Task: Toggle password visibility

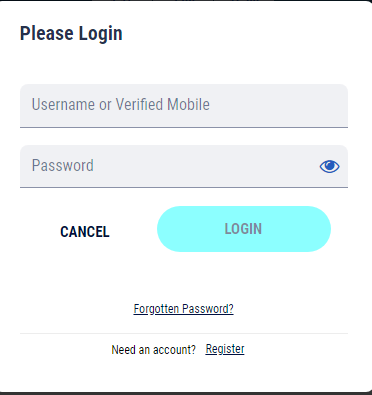Action: click(x=329, y=166)
